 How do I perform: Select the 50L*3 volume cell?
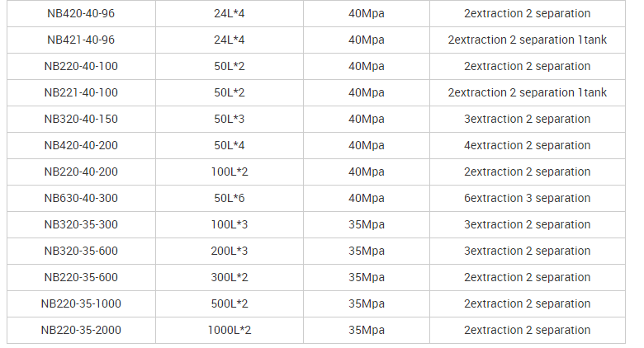[x=230, y=119]
